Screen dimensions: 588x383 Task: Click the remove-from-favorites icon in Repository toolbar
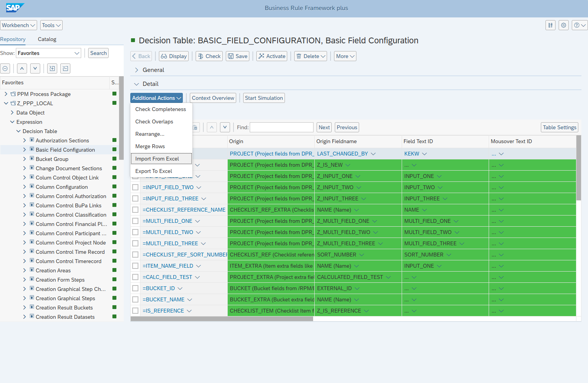66,68
